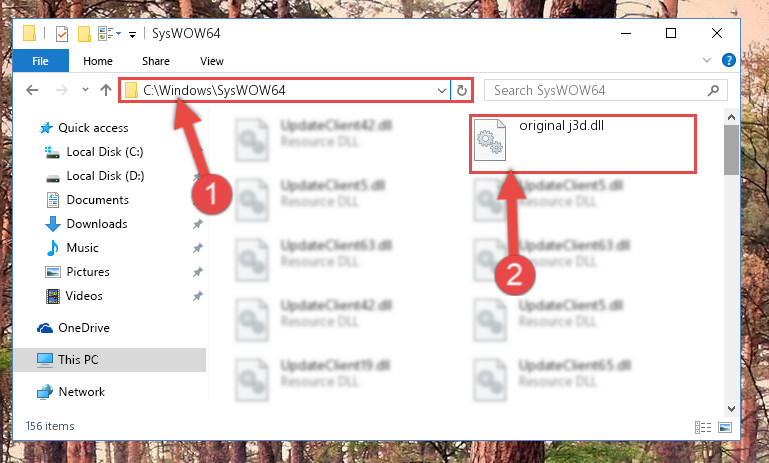Select the original j3d.dll file icon
The width and height of the screenshot is (769, 463).
click(x=490, y=140)
